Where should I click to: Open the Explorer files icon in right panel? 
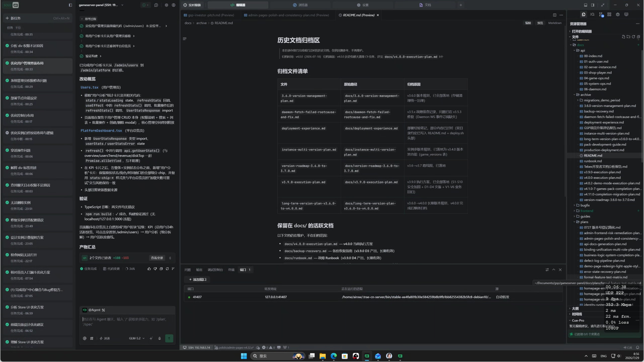click(583, 14)
